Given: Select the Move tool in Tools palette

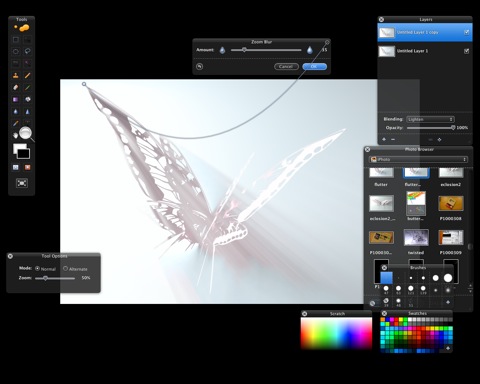Looking at the screenshot, I should (x=28, y=40).
